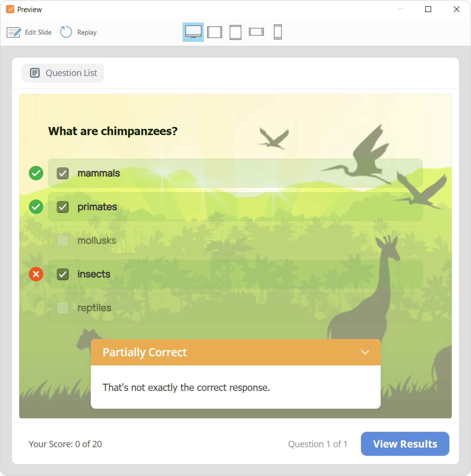Select the desktop monitor preview mode
471x476 pixels.
pos(193,32)
